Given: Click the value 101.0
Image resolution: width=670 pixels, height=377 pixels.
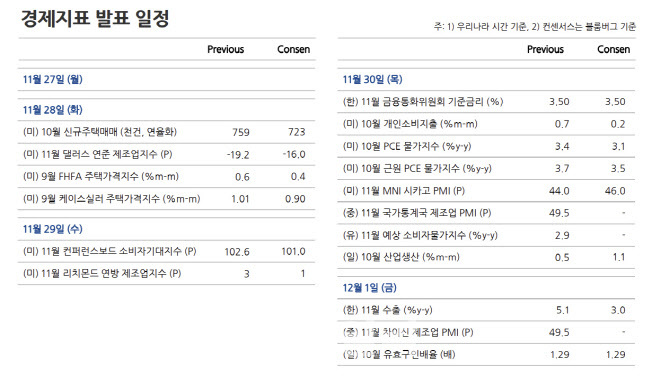Looking at the screenshot, I should click(294, 251).
